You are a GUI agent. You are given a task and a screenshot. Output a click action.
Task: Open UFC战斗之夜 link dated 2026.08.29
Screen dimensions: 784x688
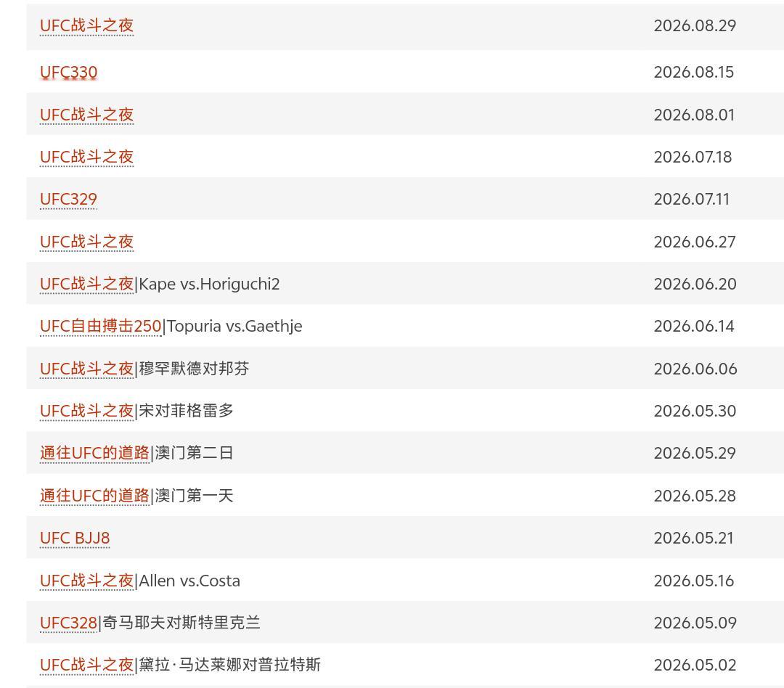click(87, 25)
